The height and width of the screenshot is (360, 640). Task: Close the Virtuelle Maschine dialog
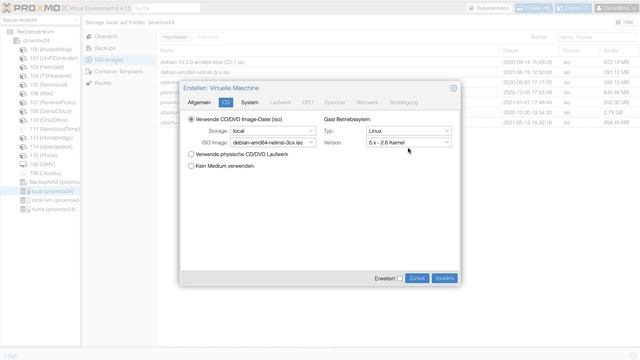(x=453, y=88)
